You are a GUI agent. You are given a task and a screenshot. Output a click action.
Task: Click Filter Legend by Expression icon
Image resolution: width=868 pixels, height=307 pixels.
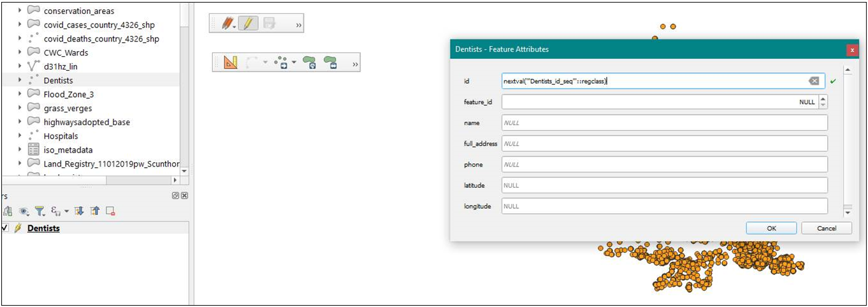click(x=55, y=211)
